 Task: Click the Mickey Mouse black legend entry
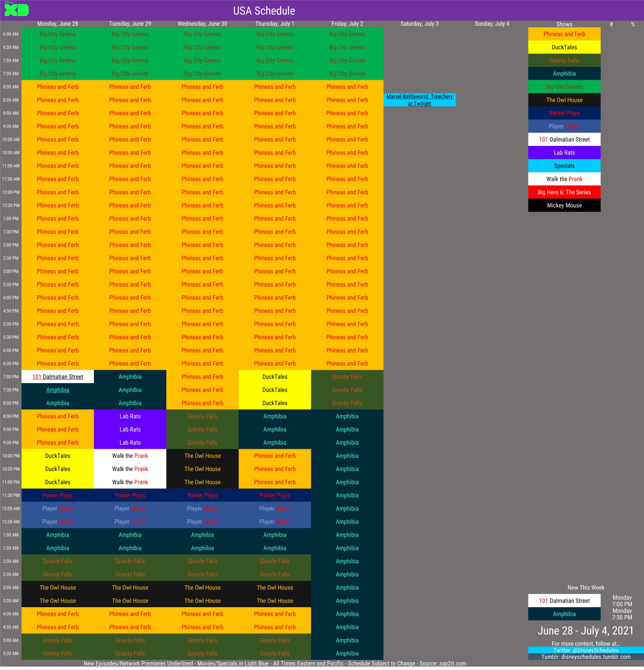(564, 205)
